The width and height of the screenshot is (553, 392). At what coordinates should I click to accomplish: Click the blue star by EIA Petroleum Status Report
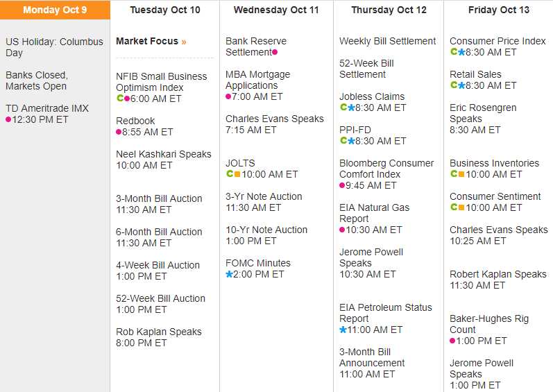[343, 330]
